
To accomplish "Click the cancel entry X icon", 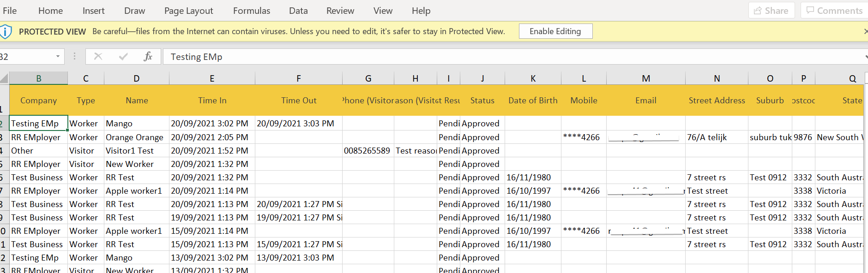I will tap(98, 56).
